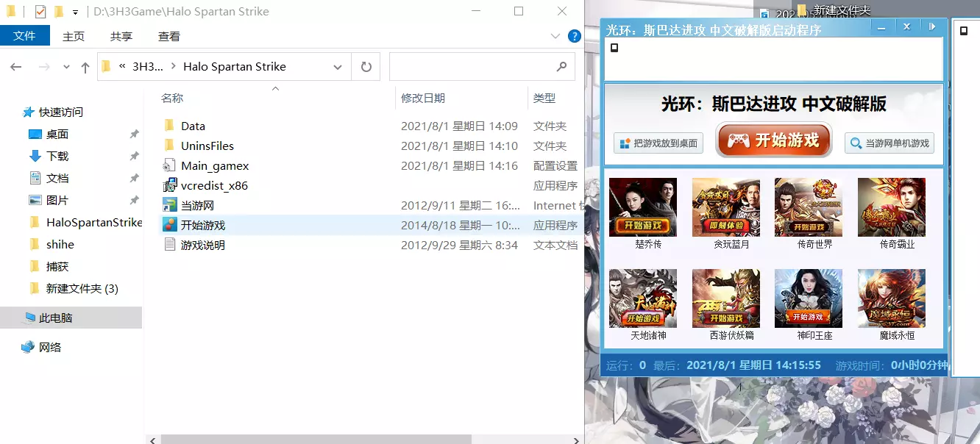Open the 文件 menu tab
Screen dimensions: 980x444
tap(25, 35)
